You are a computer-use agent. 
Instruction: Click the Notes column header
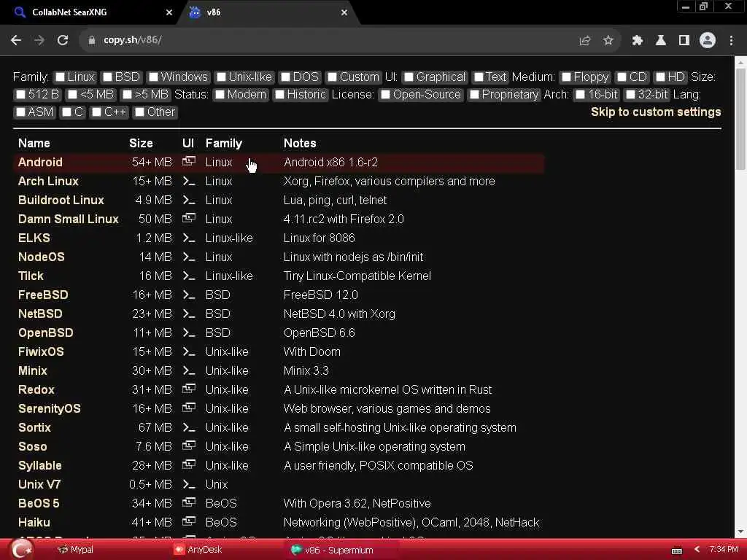click(300, 144)
